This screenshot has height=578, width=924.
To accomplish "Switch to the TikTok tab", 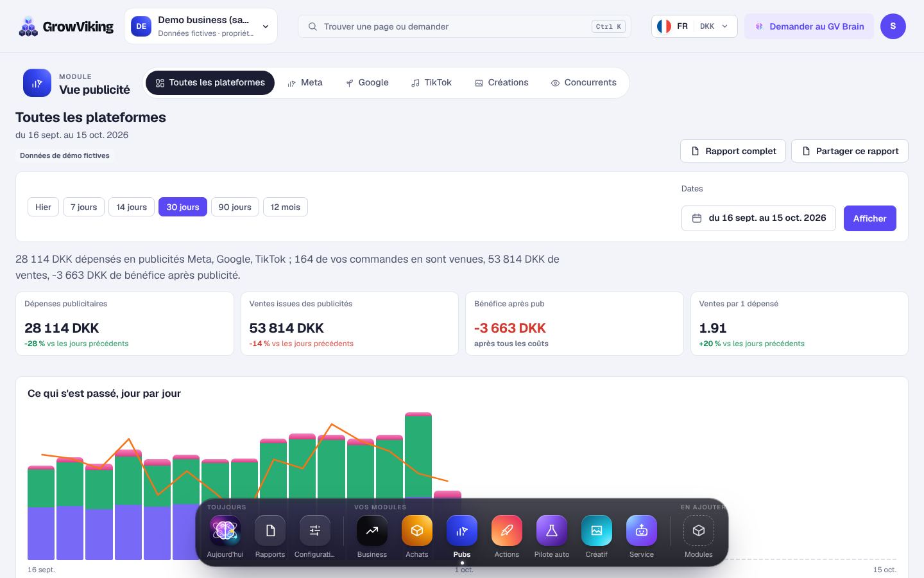I will point(432,83).
